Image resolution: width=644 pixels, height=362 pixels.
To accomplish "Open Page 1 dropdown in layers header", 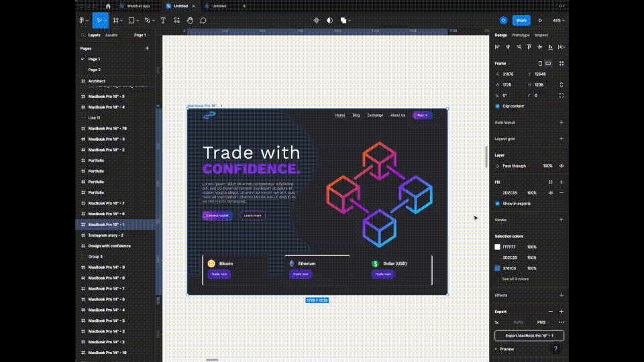I will pyautogui.click(x=142, y=36).
